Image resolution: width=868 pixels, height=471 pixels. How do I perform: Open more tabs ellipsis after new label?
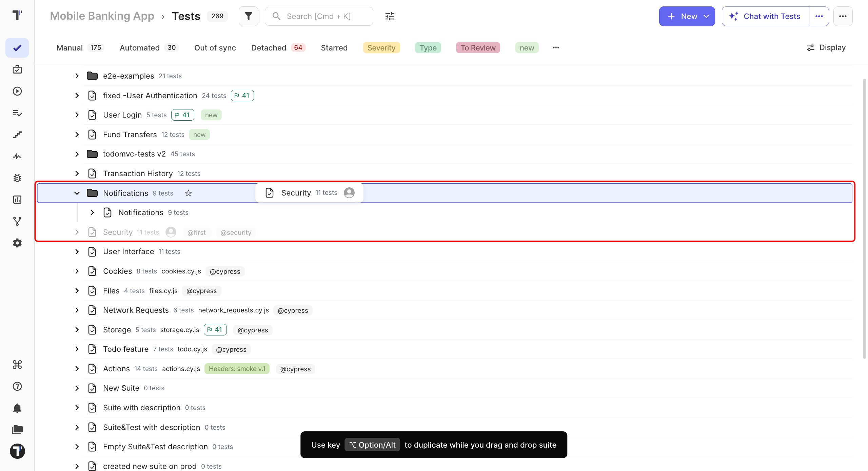(x=556, y=48)
